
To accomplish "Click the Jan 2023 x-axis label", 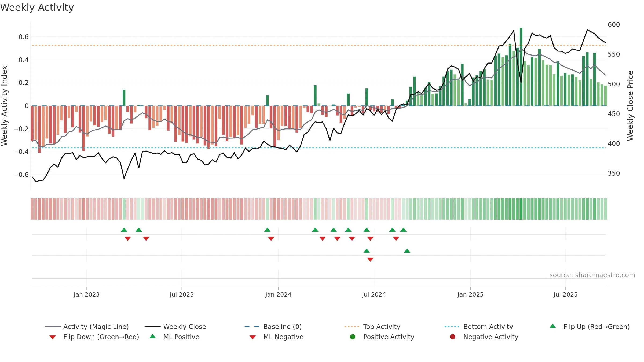I will point(86,294).
